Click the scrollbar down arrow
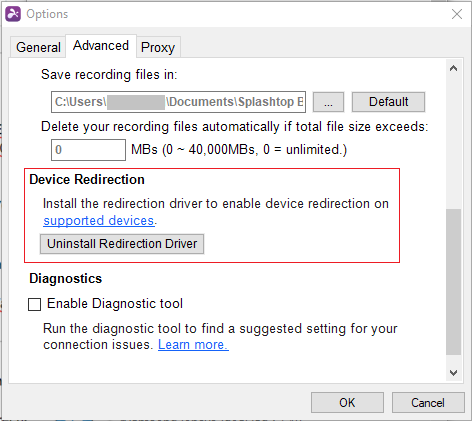The height and width of the screenshot is (421, 472). click(x=453, y=373)
